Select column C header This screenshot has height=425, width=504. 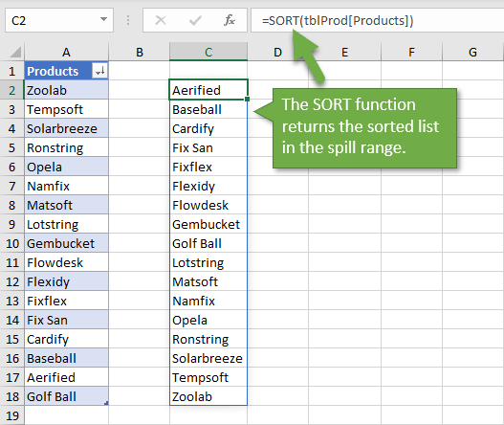pyautogui.click(x=208, y=52)
